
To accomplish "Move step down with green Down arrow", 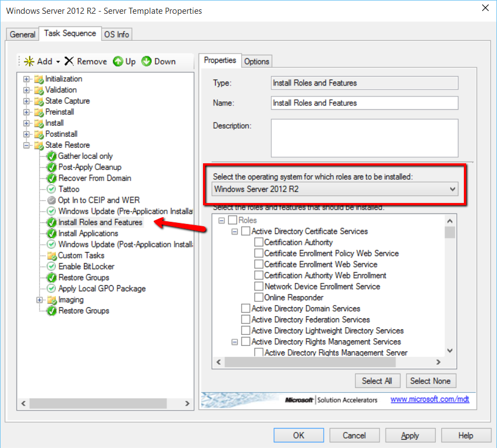I will click(x=147, y=61).
